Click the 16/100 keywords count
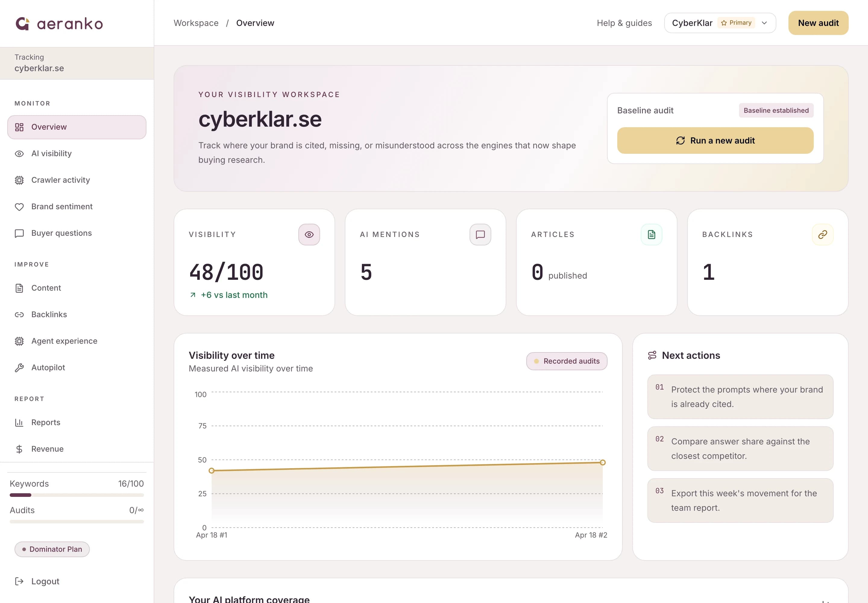 (x=131, y=484)
